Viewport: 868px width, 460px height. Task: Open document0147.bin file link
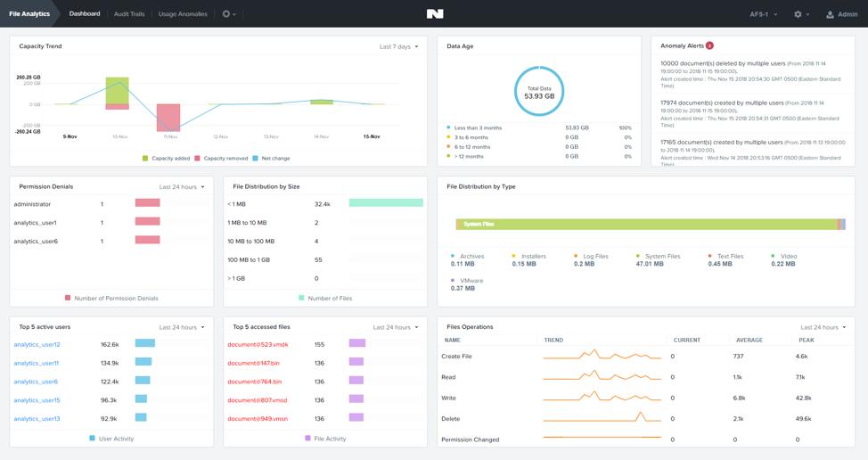(x=253, y=363)
